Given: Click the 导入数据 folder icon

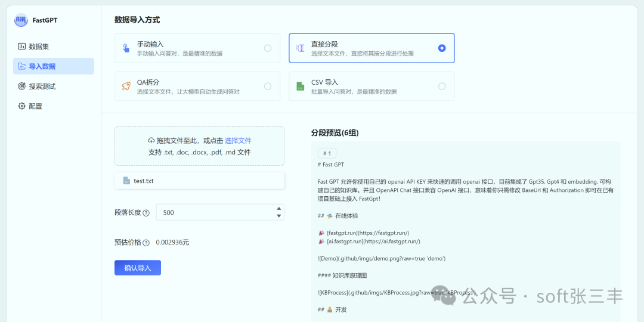Looking at the screenshot, I should 21,66.
